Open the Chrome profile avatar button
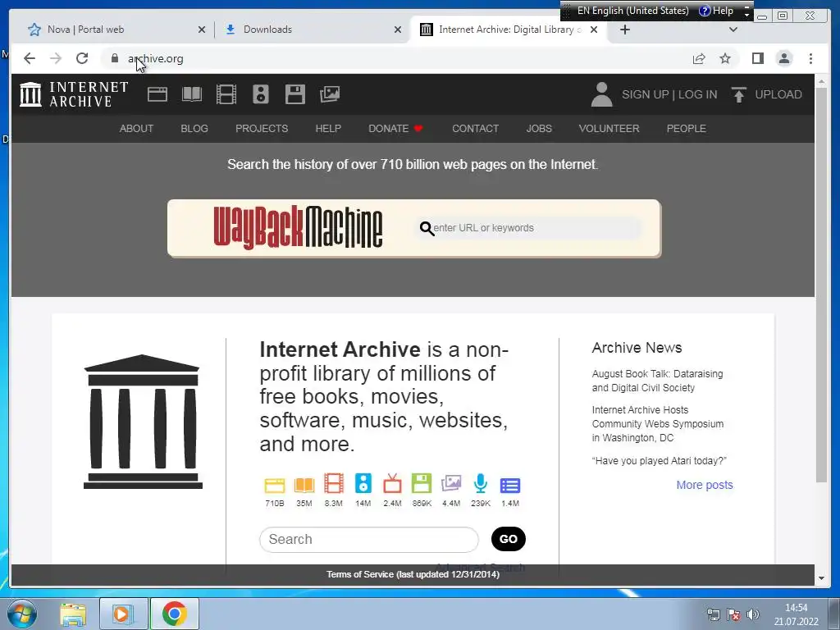Screen dimensions: 840x630 784,58
